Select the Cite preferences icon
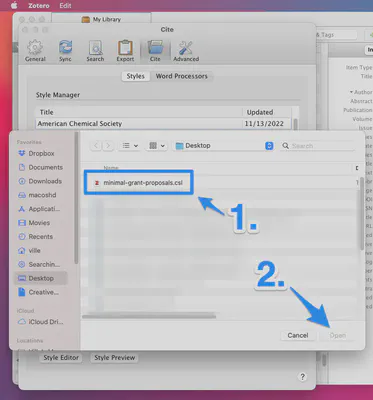The height and width of the screenshot is (400, 373). point(155,51)
